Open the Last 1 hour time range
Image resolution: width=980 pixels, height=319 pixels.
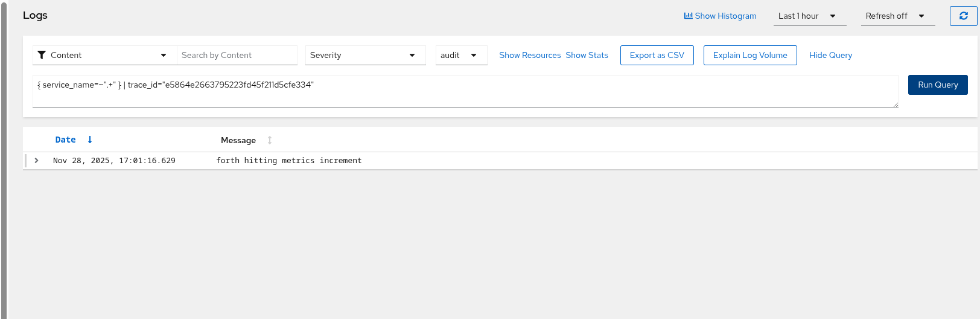point(809,16)
